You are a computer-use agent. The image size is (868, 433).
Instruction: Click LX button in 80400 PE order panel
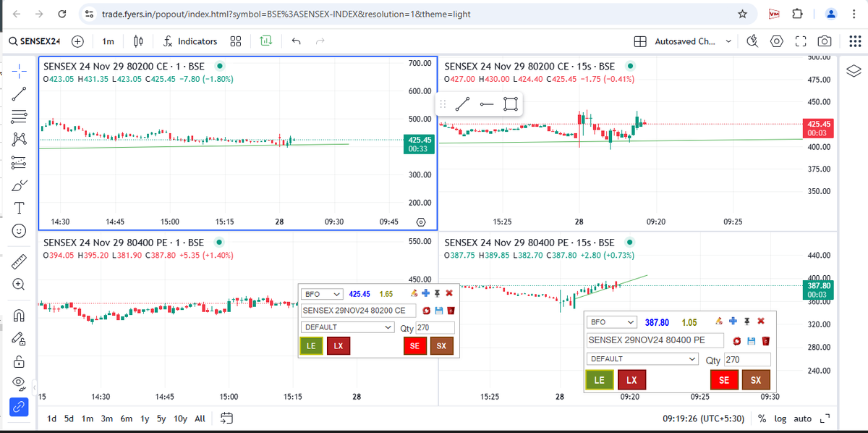[x=631, y=379]
